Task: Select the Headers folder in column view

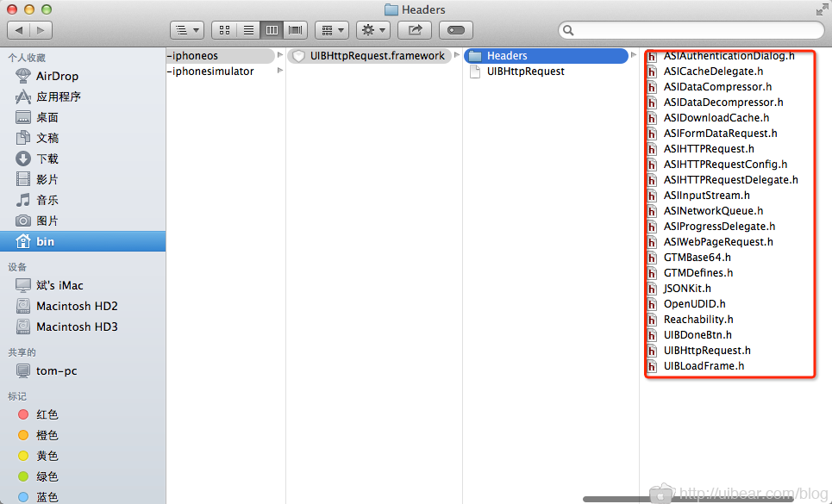Action: click(x=506, y=56)
